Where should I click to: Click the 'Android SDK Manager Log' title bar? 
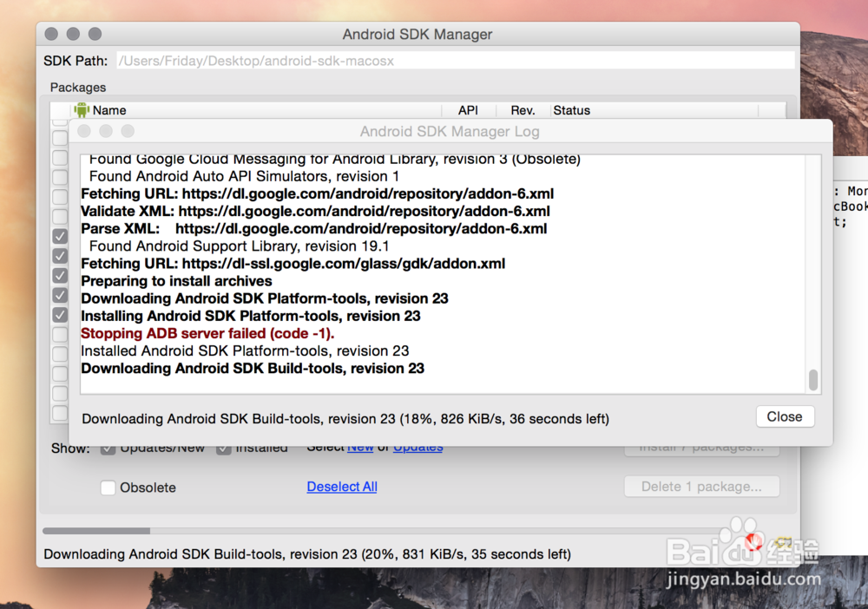pyautogui.click(x=450, y=132)
